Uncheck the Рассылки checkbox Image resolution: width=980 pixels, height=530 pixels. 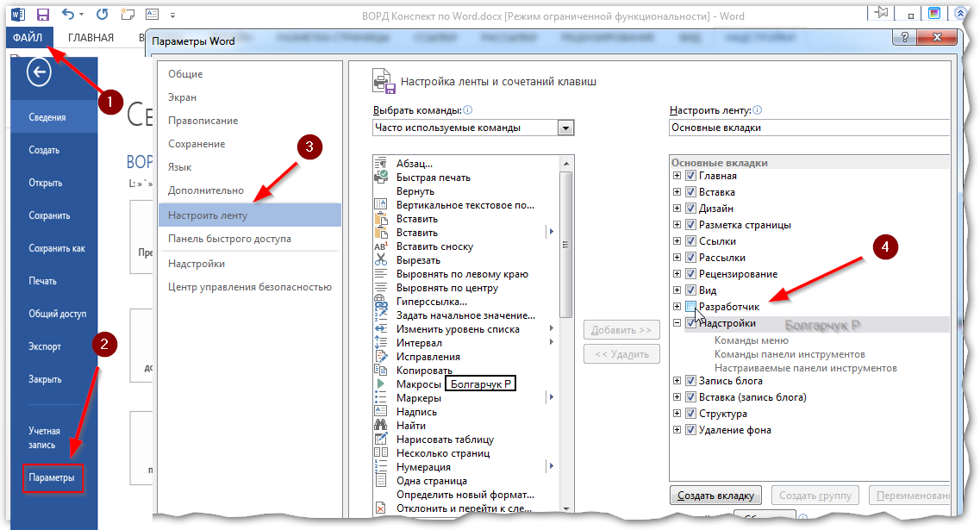(690, 257)
